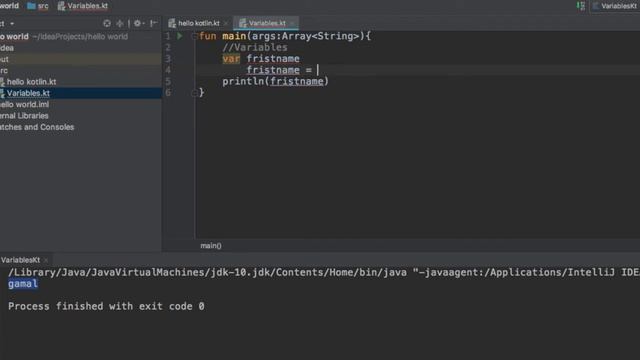Screen dimensions: 640x360
Task: Select hello world.iml in project tree
Action: 80,104
